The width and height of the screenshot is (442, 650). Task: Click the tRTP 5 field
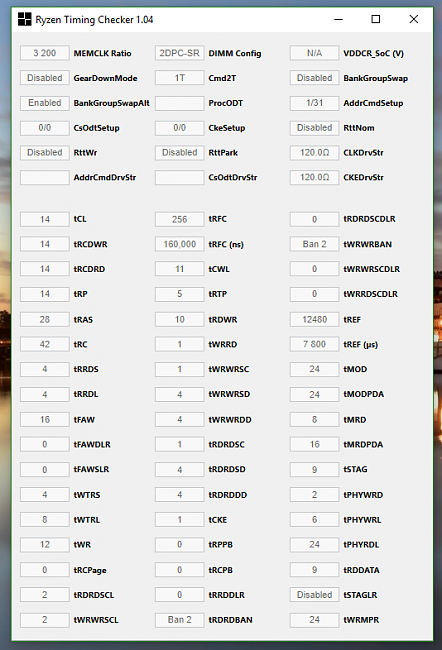[x=180, y=294]
